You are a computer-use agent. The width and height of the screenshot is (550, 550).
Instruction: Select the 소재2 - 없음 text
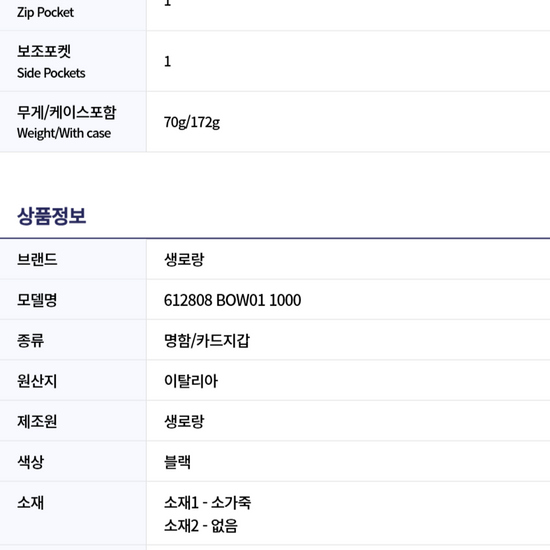pos(201,526)
